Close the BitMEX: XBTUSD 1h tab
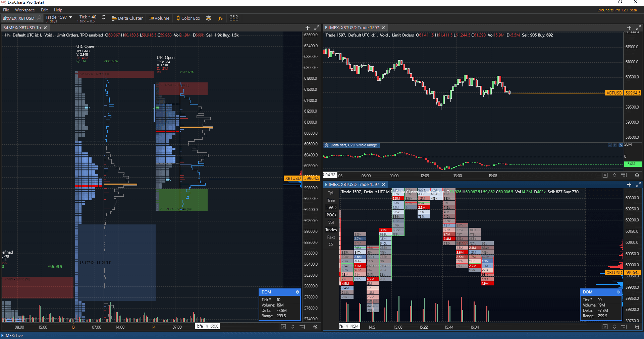 [45, 28]
